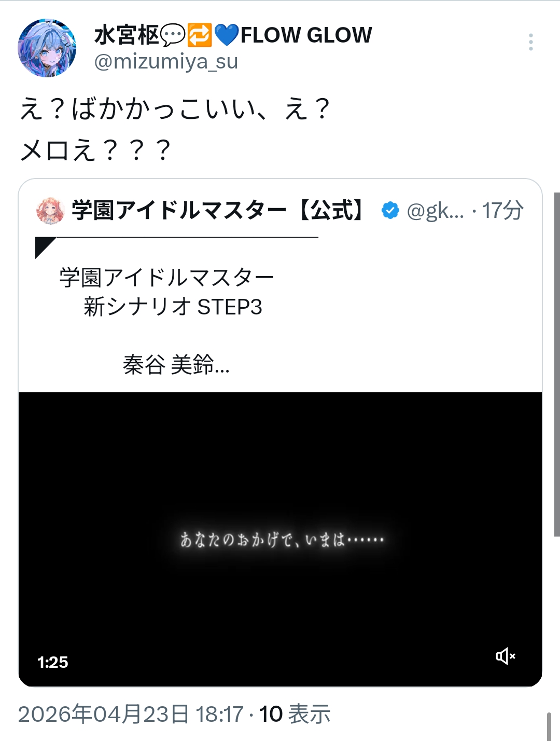Tap 水宮枢's profile avatar

point(47,48)
